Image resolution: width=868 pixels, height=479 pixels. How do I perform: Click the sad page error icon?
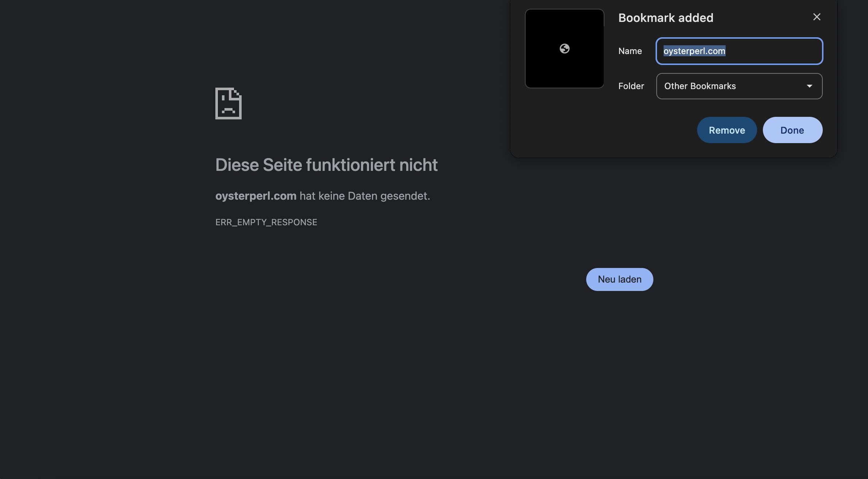pyautogui.click(x=228, y=103)
